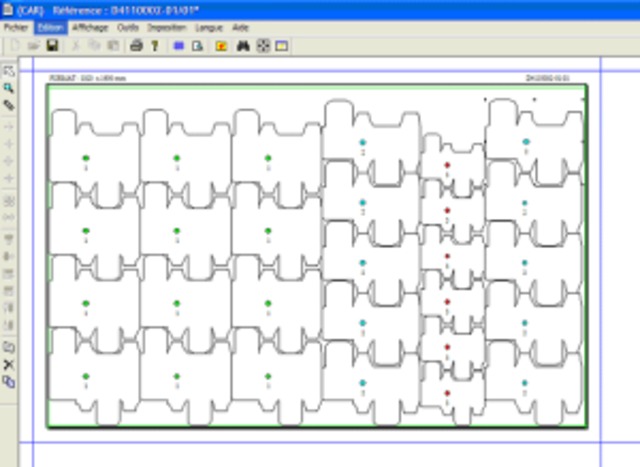
Task: Select the arrow pointer tool in sidebar
Action: pos(9,71)
